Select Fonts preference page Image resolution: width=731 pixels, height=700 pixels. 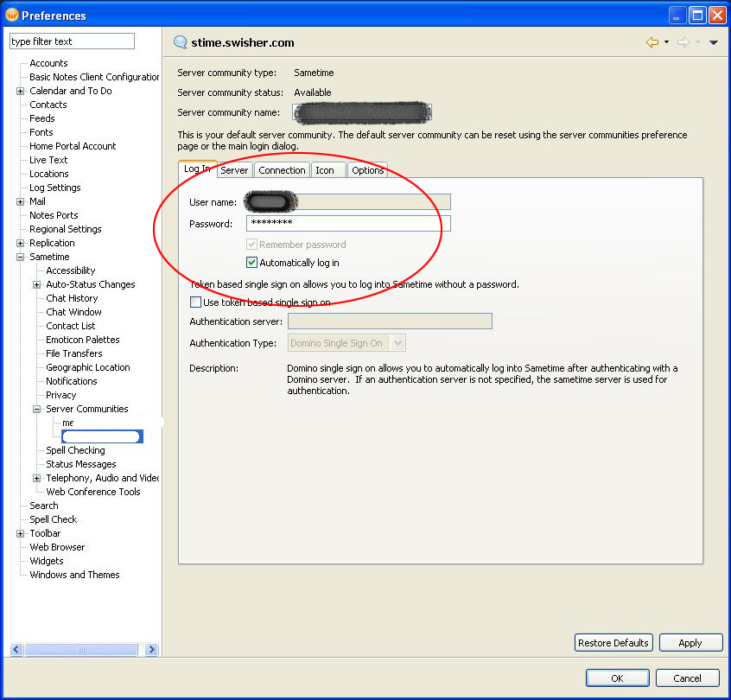41,132
